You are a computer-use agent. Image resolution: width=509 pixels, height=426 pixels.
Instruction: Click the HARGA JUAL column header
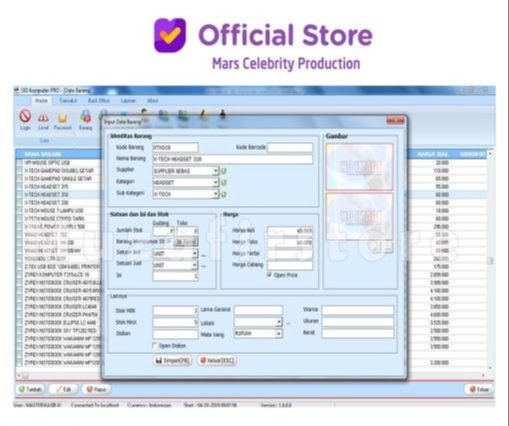pos(432,154)
